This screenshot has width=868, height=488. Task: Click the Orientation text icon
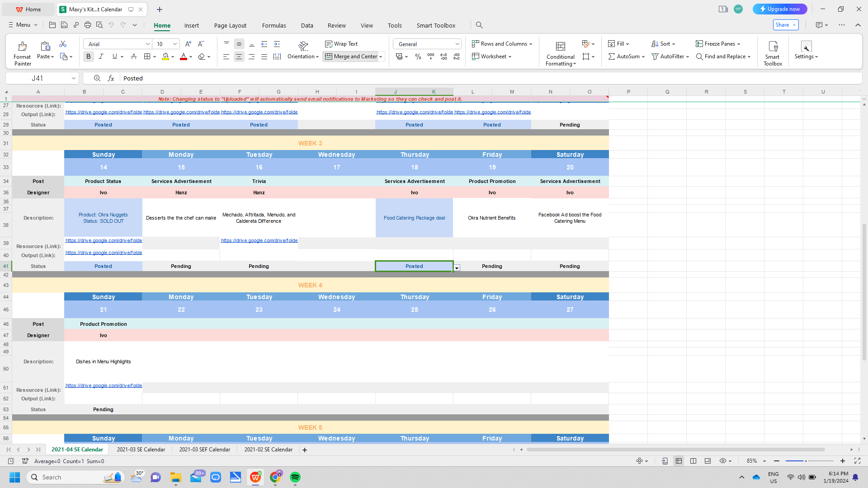pos(303,46)
